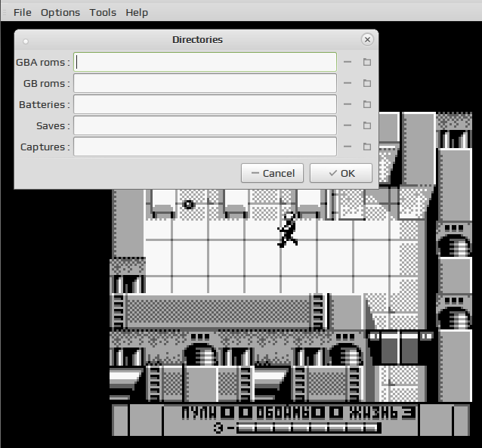482x448 pixels.
Task: Open the Tools menu
Action: pos(103,13)
